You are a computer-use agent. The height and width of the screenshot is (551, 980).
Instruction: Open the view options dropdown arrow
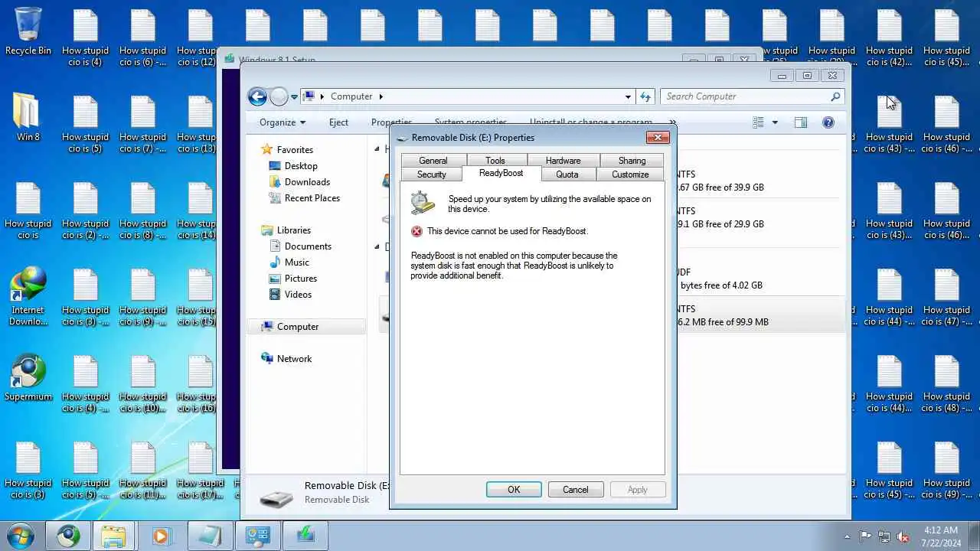[x=775, y=122]
